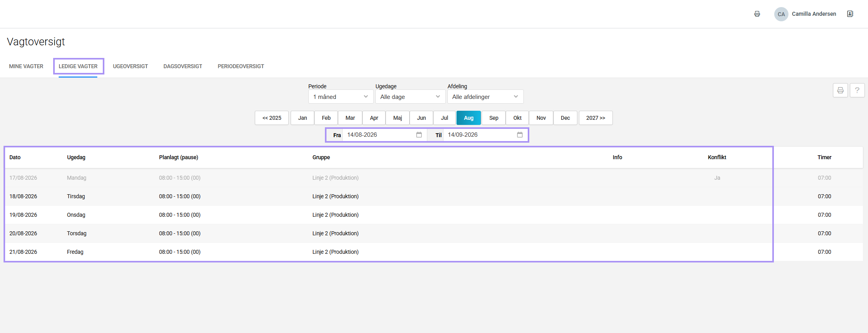The image size is (868, 333).
Task: Expand the Afdeling dropdown showing Alle afdelinger
Action: point(485,97)
